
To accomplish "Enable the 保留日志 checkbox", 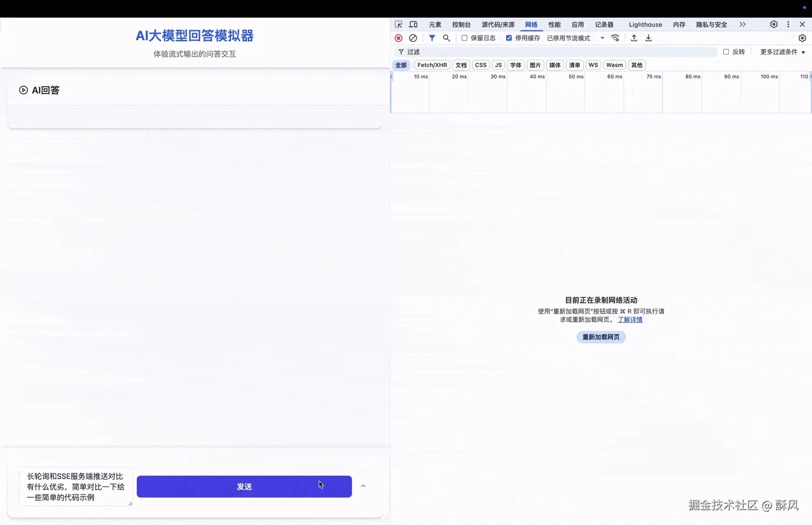I will tap(464, 38).
